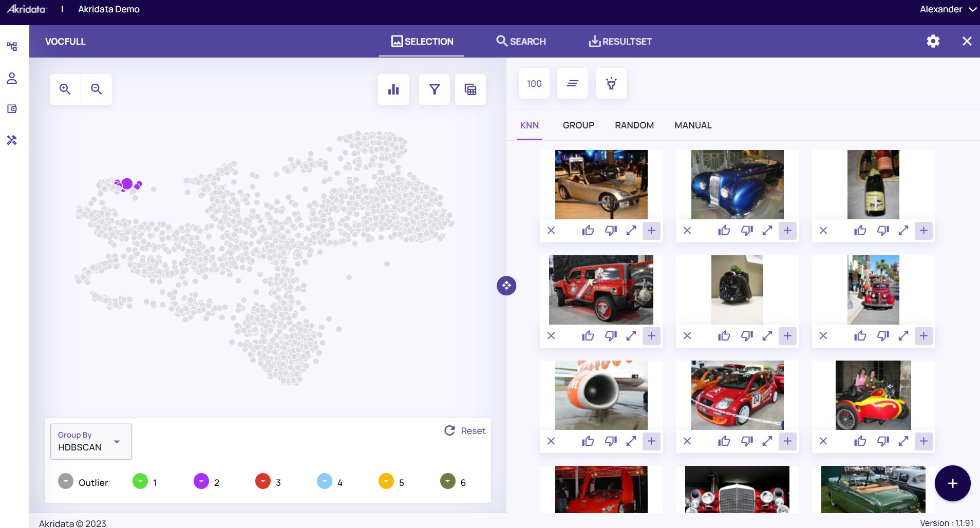Expand the yellow cluster 5 dropdown

[386, 481]
